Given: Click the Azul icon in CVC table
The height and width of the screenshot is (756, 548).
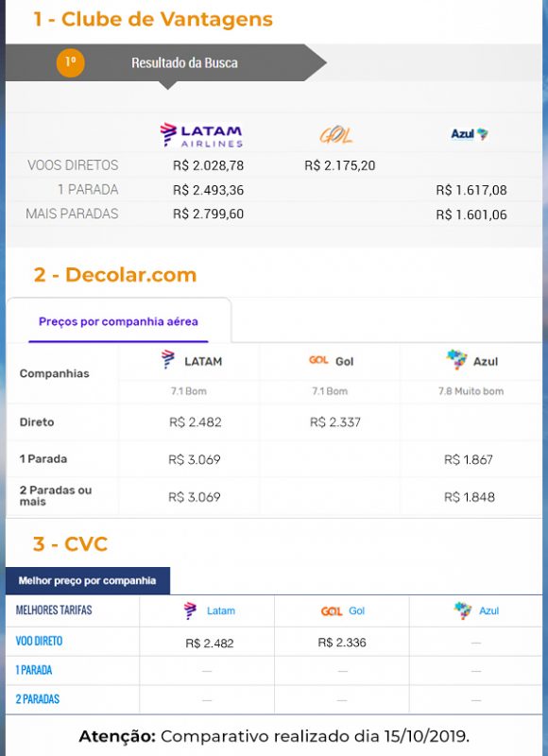Looking at the screenshot, I should tap(463, 610).
